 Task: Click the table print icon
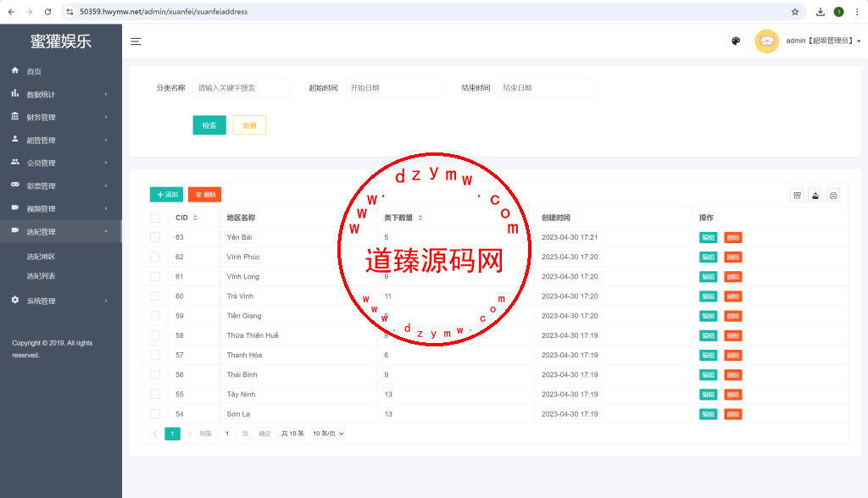click(834, 196)
